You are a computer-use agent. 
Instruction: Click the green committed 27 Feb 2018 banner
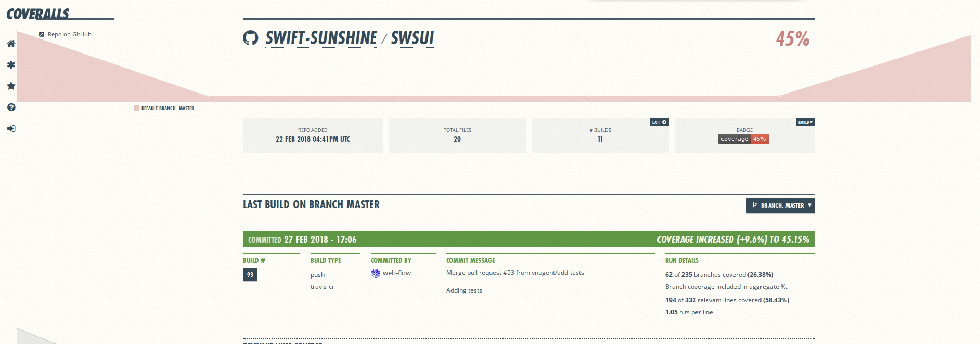point(529,239)
